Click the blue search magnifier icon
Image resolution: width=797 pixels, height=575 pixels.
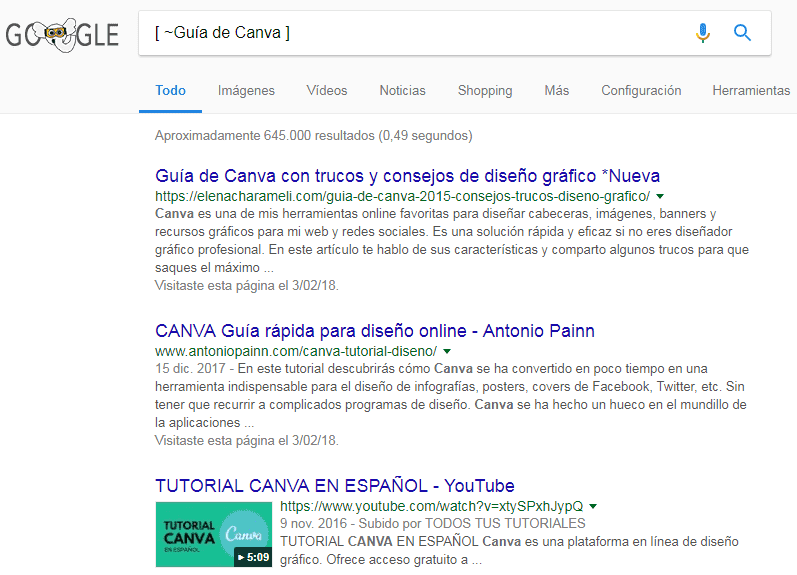pyautogui.click(x=742, y=33)
